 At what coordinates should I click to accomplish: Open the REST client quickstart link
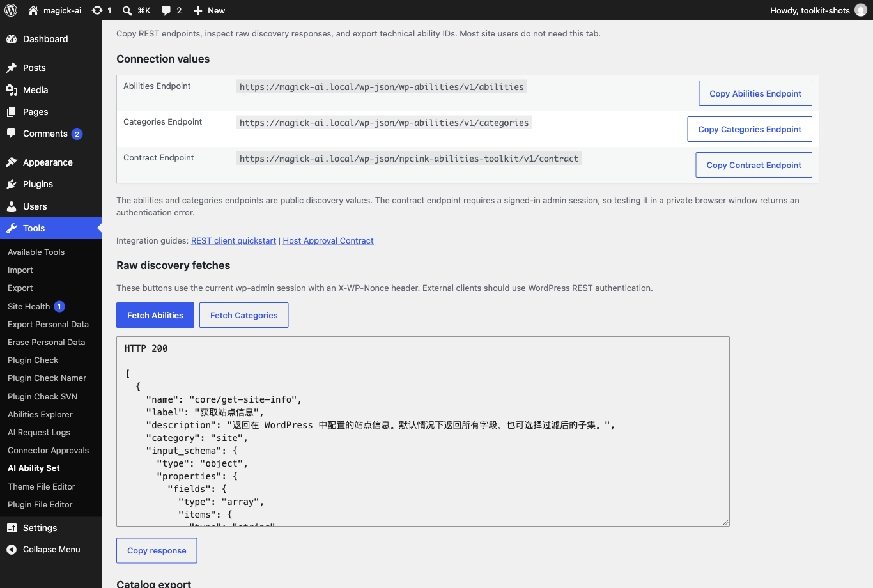233,240
